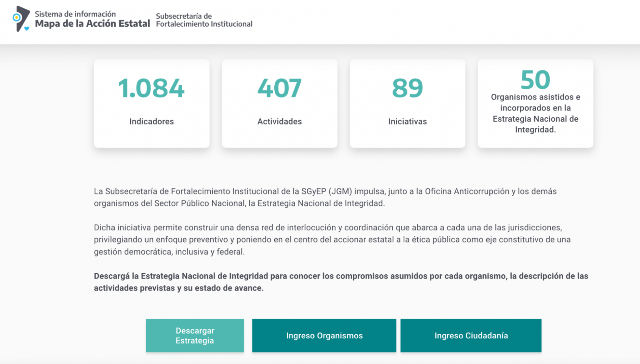Click paragraph beginning with Dicha iniciativa permite
640x364 pixels.
(332, 240)
